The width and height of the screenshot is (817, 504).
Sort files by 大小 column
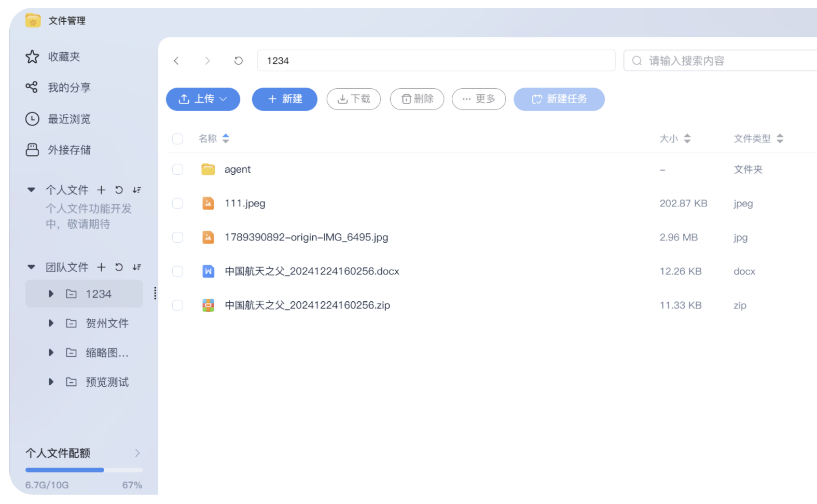(x=687, y=138)
